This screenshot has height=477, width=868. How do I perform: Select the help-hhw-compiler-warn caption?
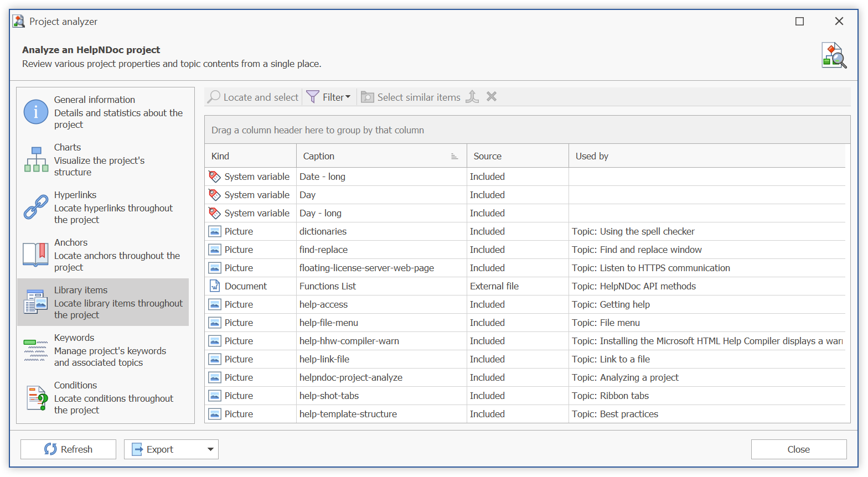click(349, 341)
